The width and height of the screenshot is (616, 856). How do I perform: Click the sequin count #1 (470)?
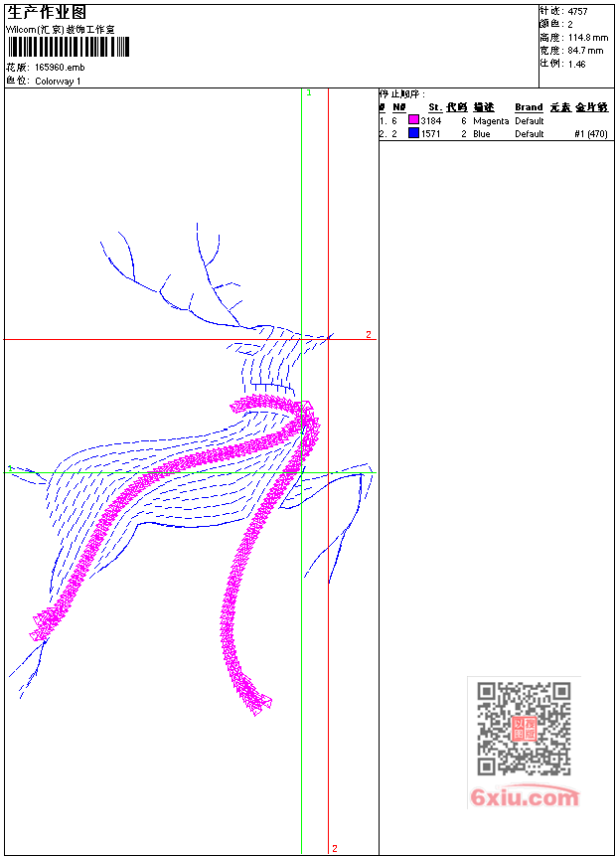point(591,134)
